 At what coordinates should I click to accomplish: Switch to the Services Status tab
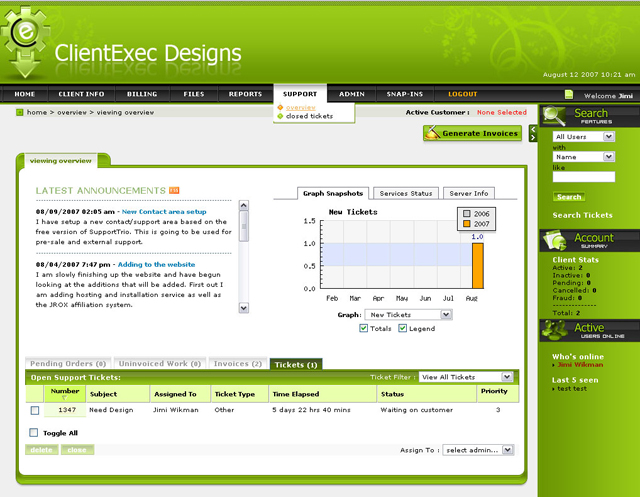pyautogui.click(x=406, y=193)
